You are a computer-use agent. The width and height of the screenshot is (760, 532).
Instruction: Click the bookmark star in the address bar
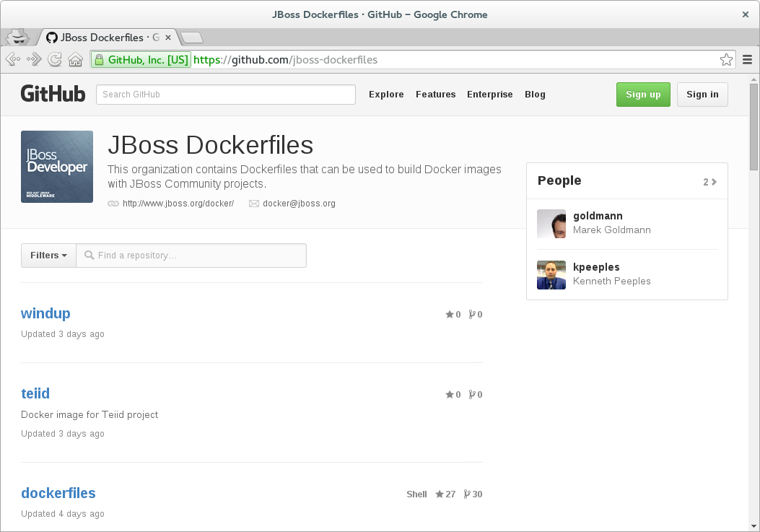(726, 59)
